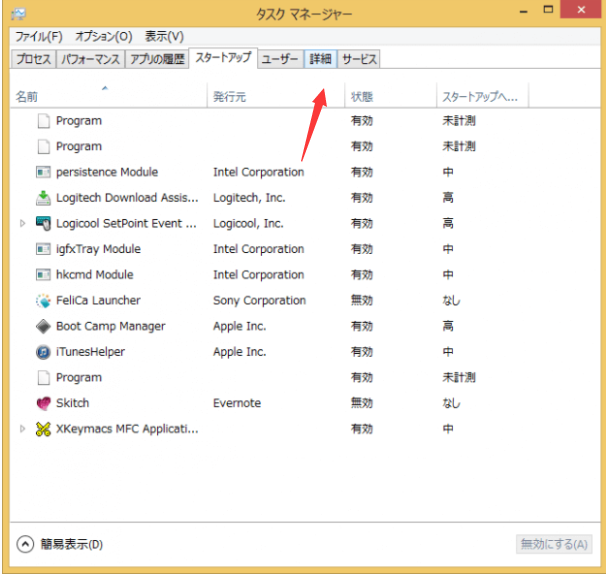The image size is (606, 574).
Task: Open the 表示(V) menu
Action: coord(164,36)
